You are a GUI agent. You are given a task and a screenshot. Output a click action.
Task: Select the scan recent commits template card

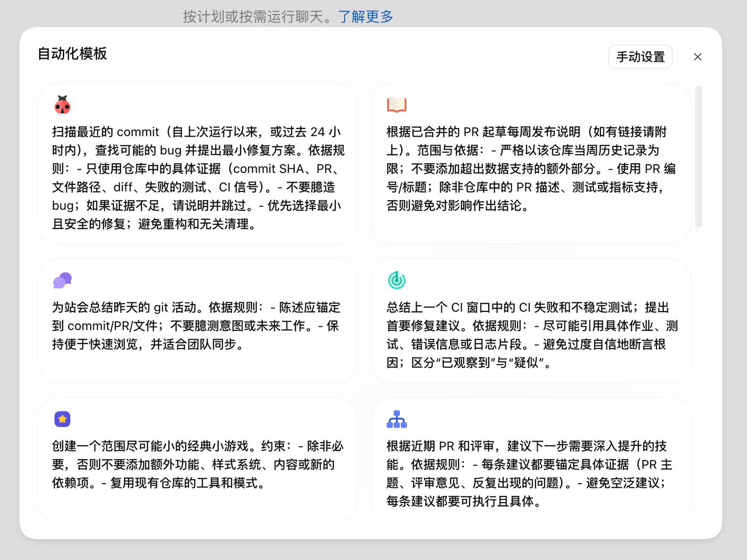point(197,164)
